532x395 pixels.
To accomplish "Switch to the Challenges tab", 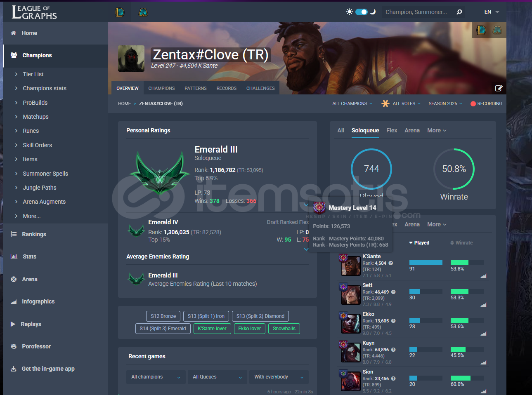I will click(x=260, y=88).
